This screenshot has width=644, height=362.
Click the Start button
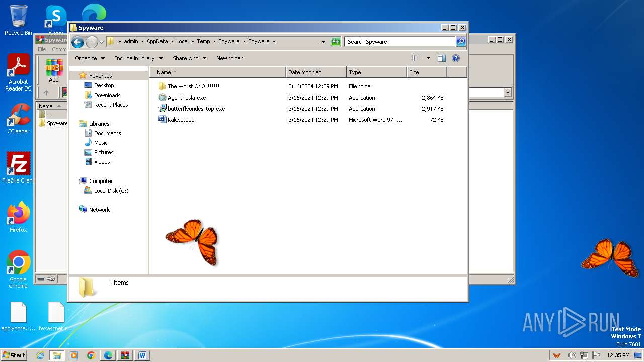[x=14, y=355]
